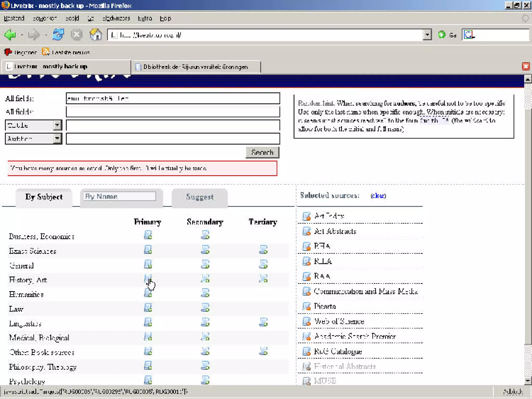
Task: Expand the address bar history dropdown
Action: tap(427, 35)
